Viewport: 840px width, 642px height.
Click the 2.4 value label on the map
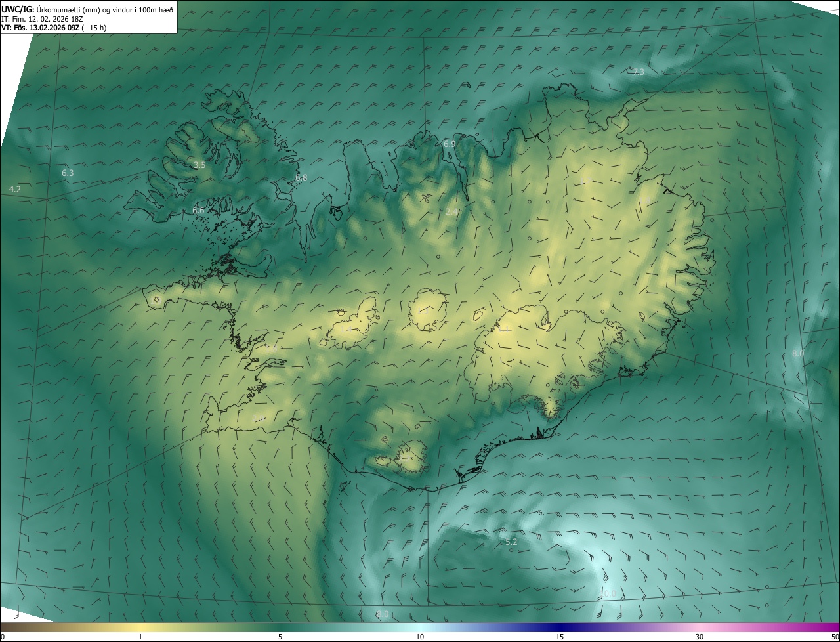[452, 211]
